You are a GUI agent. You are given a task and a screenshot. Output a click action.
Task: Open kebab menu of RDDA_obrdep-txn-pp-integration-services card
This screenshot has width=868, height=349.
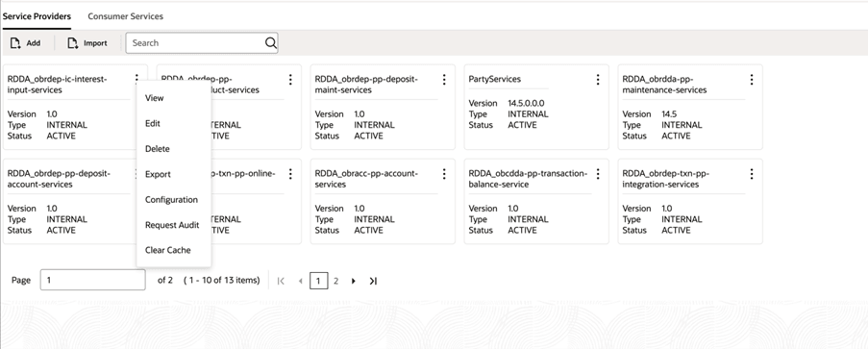(752, 174)
